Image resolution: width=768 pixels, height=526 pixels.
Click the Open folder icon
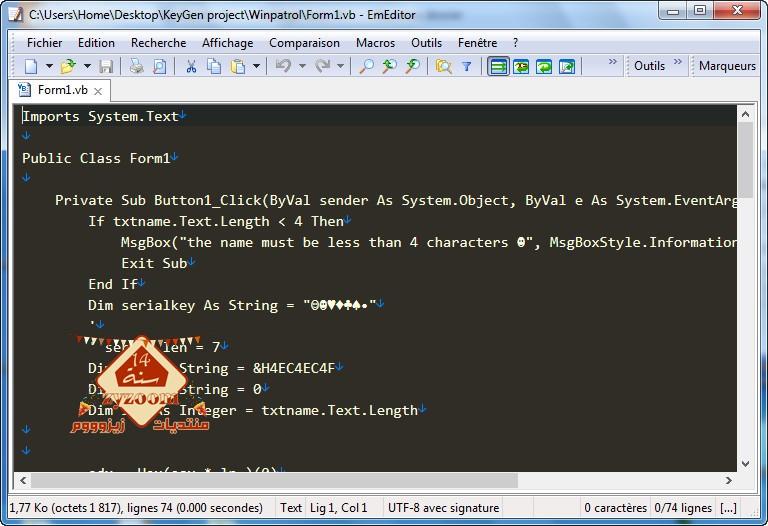click(x=68, y=66)
